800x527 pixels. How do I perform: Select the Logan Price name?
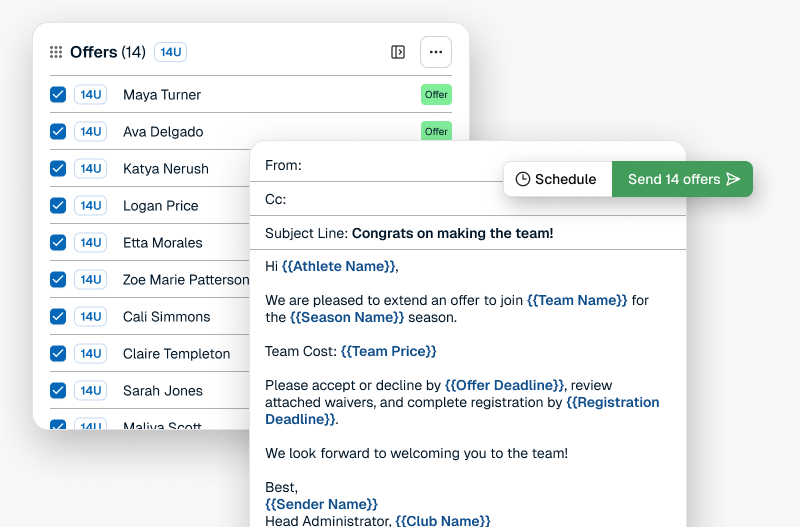pos(161,206)
